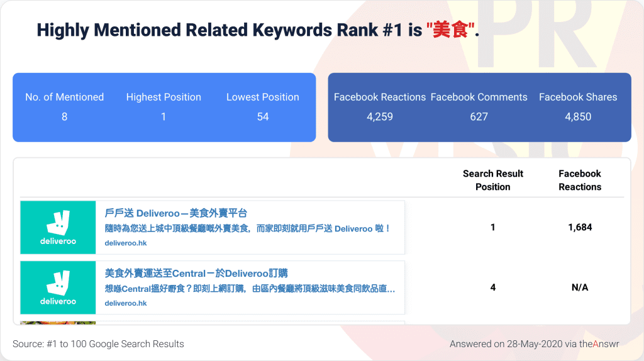Viewport: 644px width, 361px height.
Task: Open the 戶戶送 Deliveroo—美食外賣平台 result title
Action: point(176,213)
